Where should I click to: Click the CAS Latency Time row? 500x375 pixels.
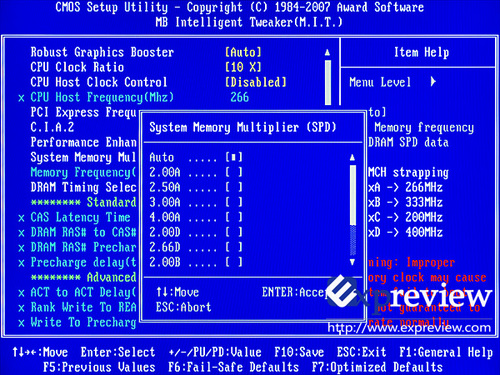[x=74, y=217]
